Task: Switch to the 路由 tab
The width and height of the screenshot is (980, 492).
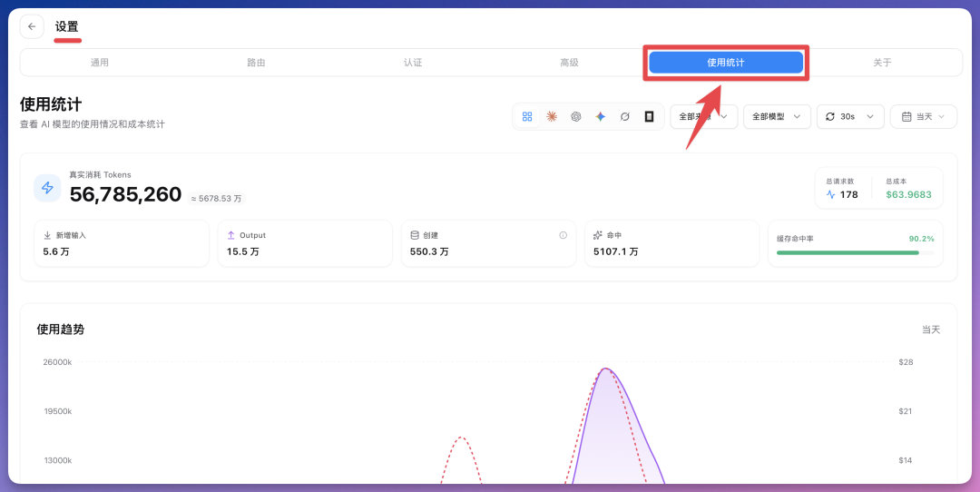Action: point(256,63)
